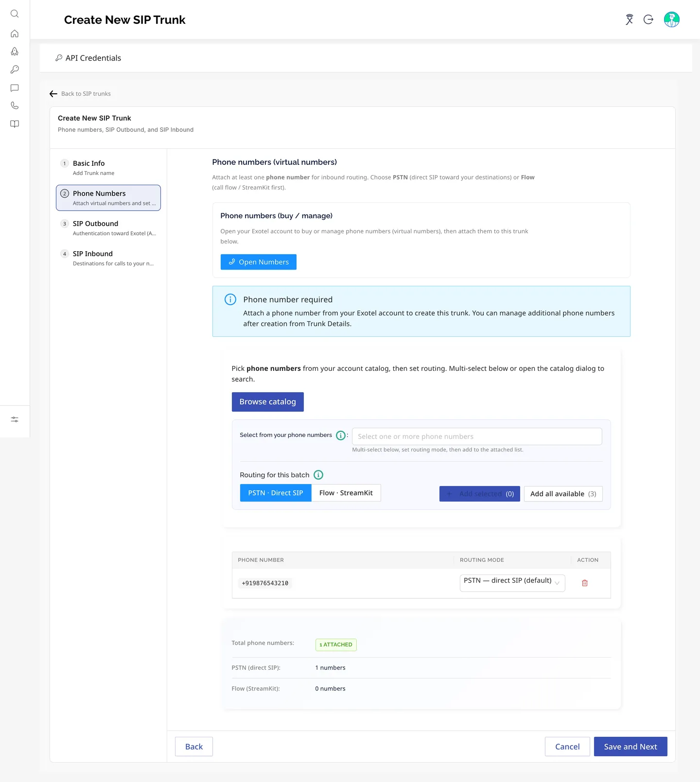Select Flow · StreamKit routing
The height and width of the screenshot is (782, 700).
tap(346, 493)
